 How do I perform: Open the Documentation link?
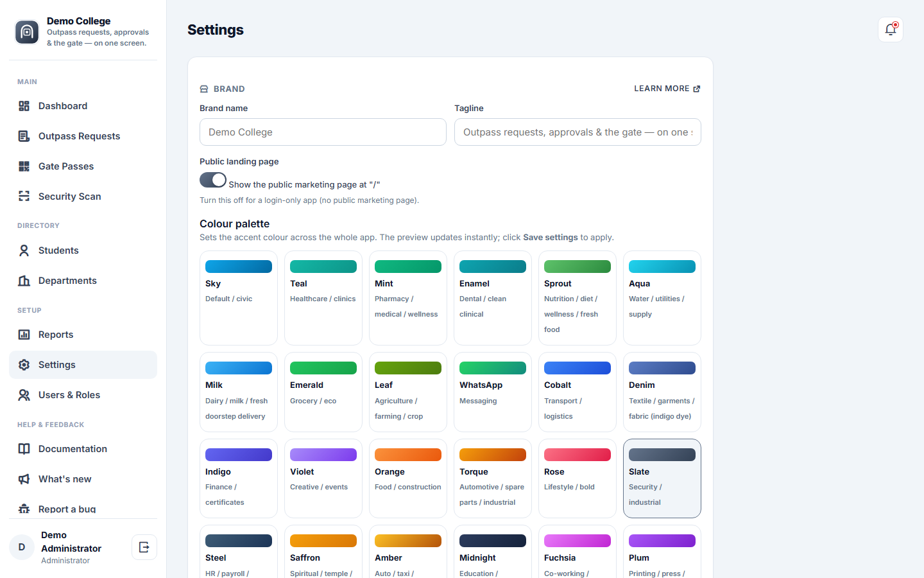pyautogui.click(x=83, y=449)
